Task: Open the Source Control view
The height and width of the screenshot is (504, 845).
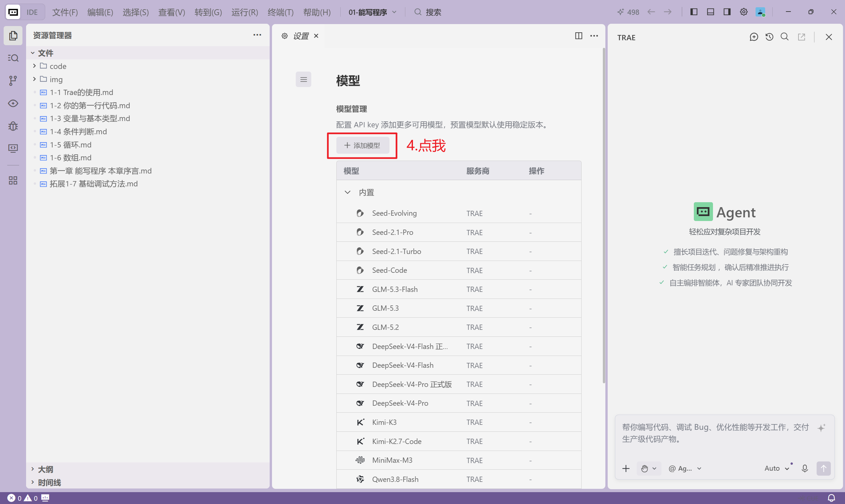Action: point(13,80)
